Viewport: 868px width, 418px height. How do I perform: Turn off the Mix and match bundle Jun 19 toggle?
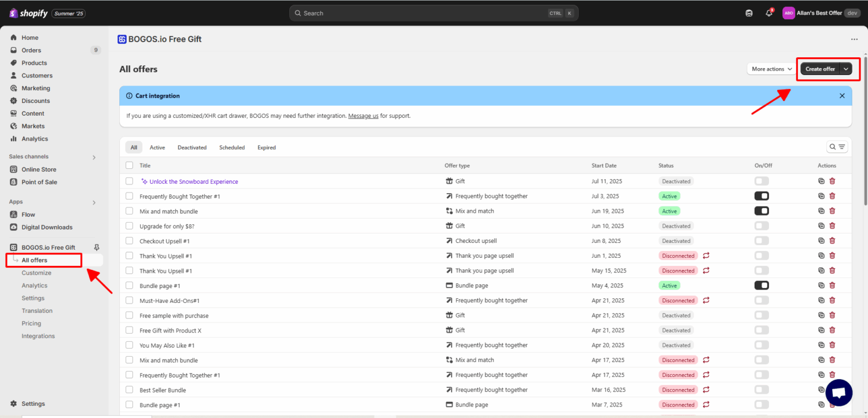762,211
